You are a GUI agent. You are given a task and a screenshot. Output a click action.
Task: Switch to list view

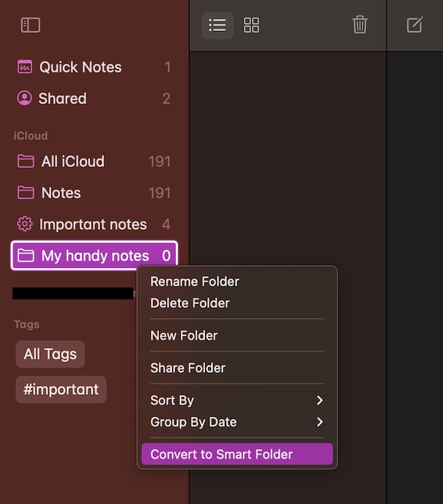pos(217,25)
